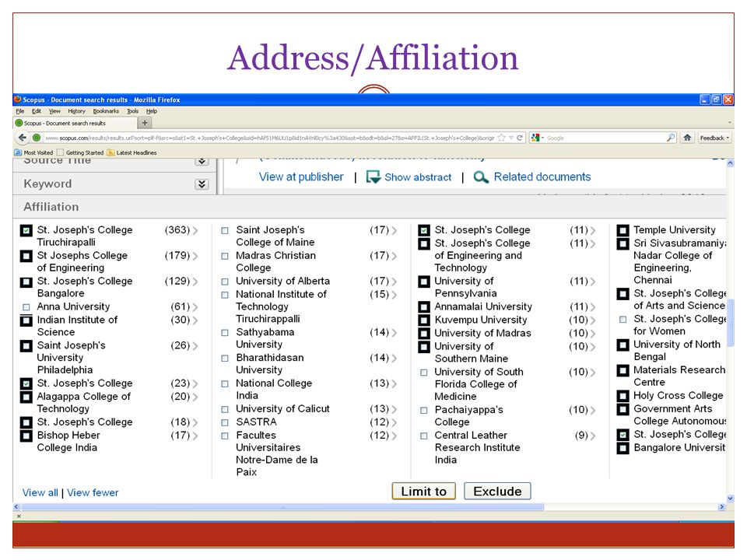Click the horizontal scrollbar thumb
Viewport: 747px width, 560px height.
[x=282, y=507]
